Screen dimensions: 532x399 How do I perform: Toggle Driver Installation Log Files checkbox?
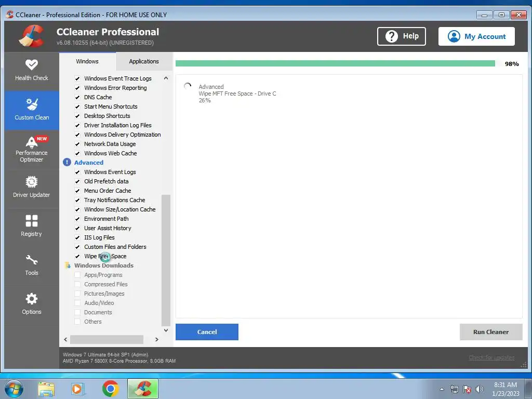(77, 125)
